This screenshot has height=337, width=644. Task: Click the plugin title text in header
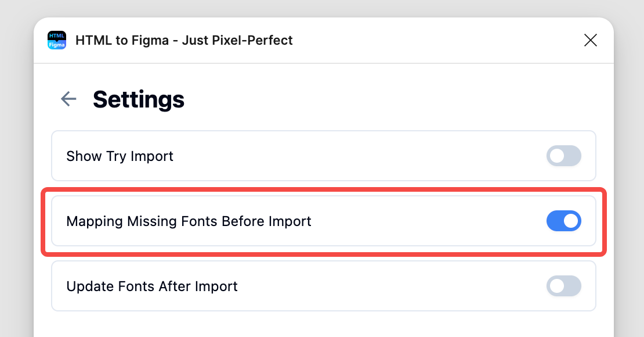point(184,40)
